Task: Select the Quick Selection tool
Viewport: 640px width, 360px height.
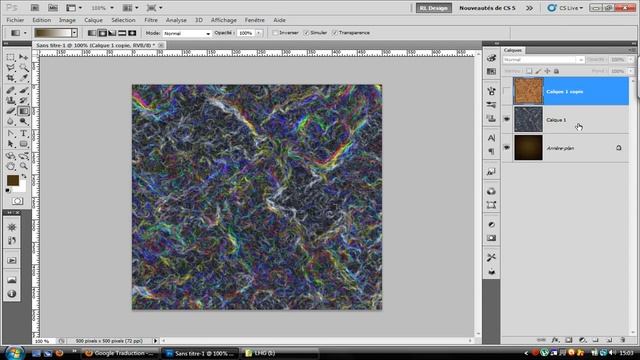Action: coord(23,67)
